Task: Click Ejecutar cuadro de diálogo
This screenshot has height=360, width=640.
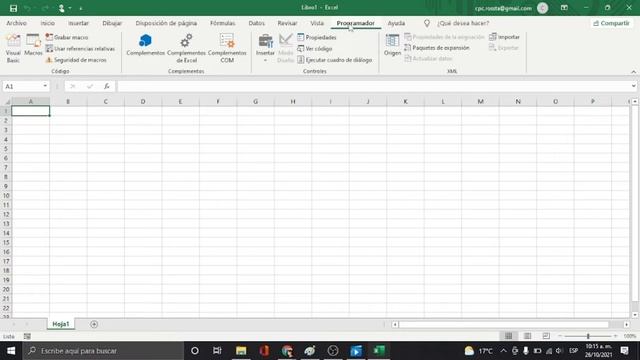Action: click(335, 60)
